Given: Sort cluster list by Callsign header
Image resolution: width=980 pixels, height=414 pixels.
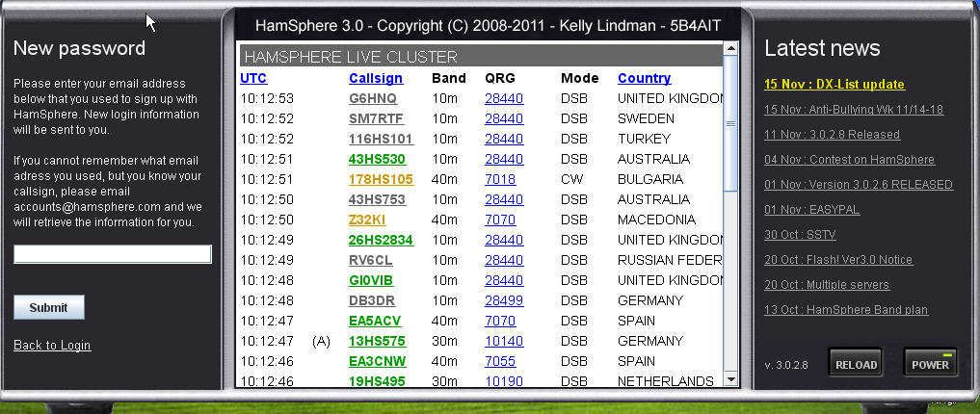Looking at the screenshot, I should click(375, 78).
